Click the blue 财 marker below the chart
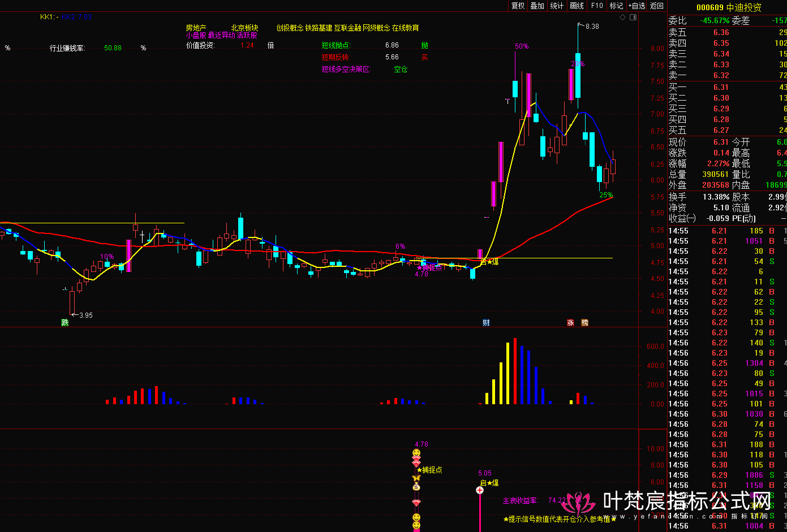 click(486, 323)
